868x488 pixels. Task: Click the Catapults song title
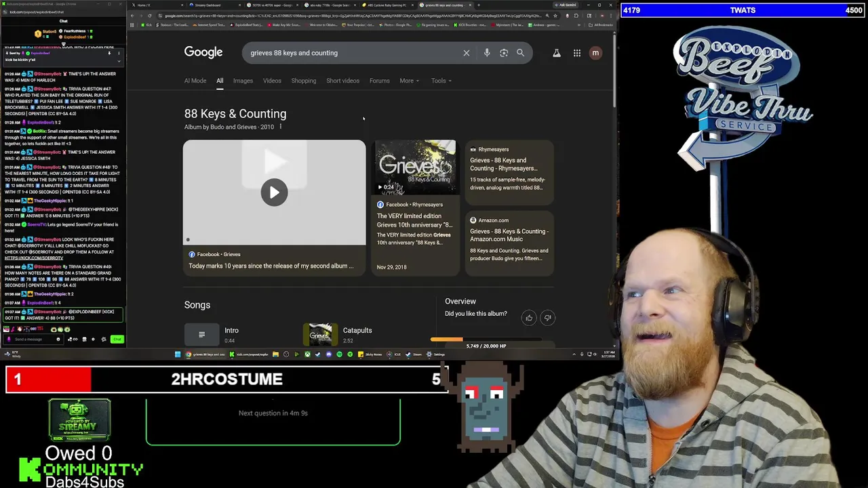[x=357, y=330]
